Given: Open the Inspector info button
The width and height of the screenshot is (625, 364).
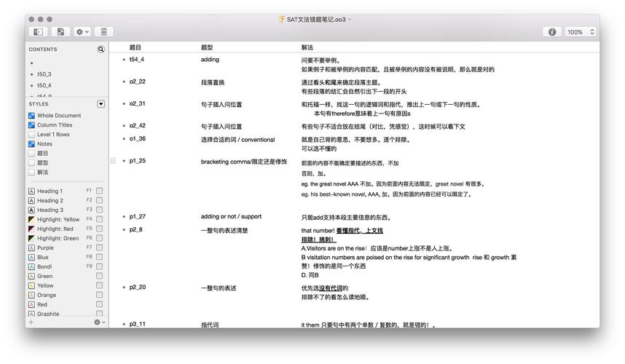Looking at the screenshot, I should point(552,32).
